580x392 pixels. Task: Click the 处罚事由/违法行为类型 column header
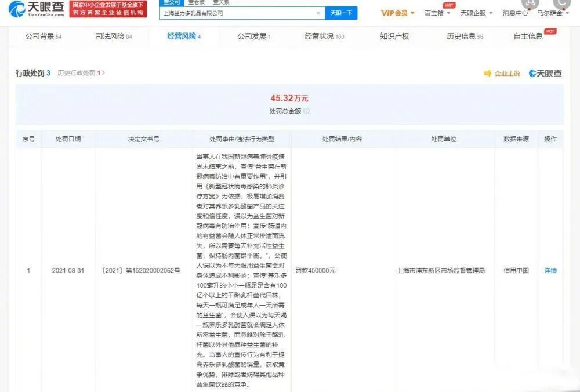242,139
